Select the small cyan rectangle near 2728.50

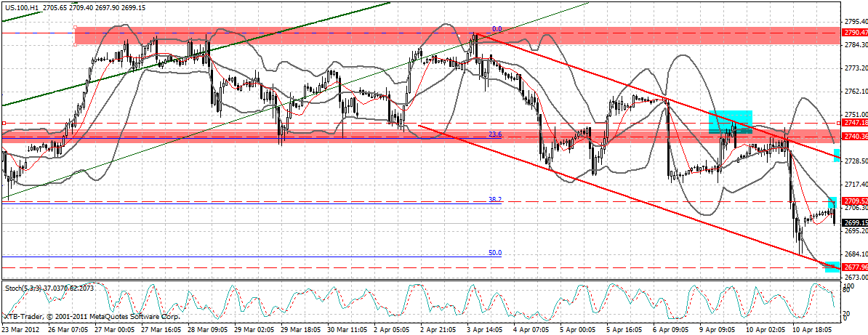(837, 156)
